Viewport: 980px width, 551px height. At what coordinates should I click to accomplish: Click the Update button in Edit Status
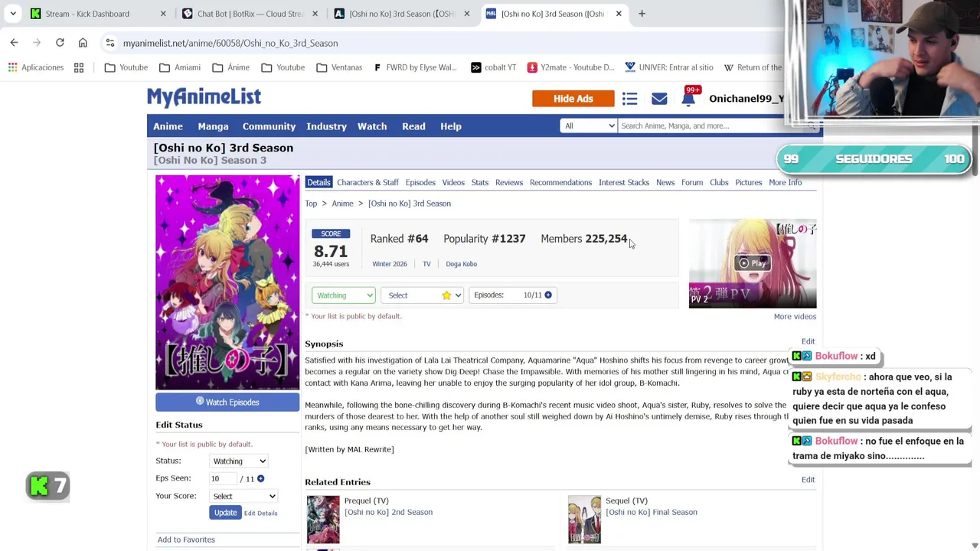pos(225,513)
